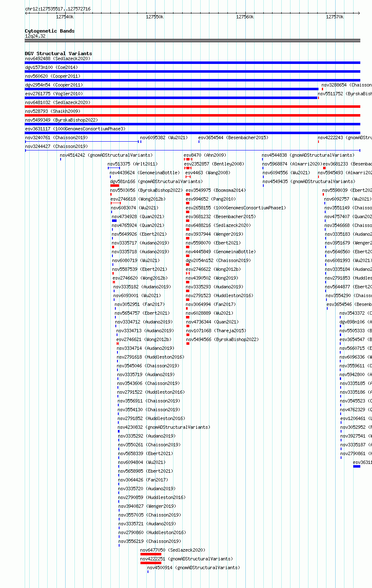Open nsv6095382 (Wu2021) variant
The image size is (372, 588).
[164, 138]
